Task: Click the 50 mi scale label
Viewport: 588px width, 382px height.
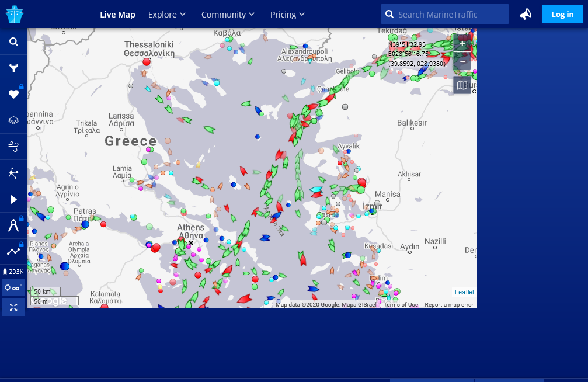Action: tap(41, 301)
